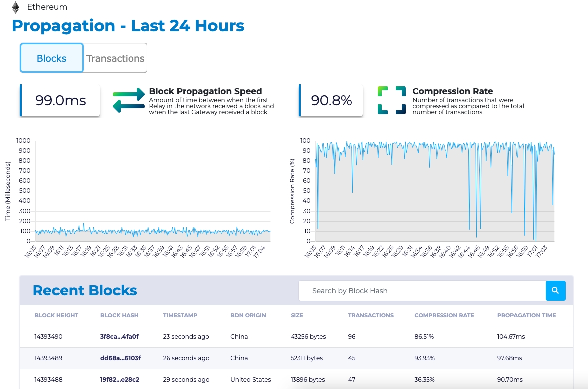Click the 99.0ms propagation speed card

pyautogui.click(x=60, y=100)
